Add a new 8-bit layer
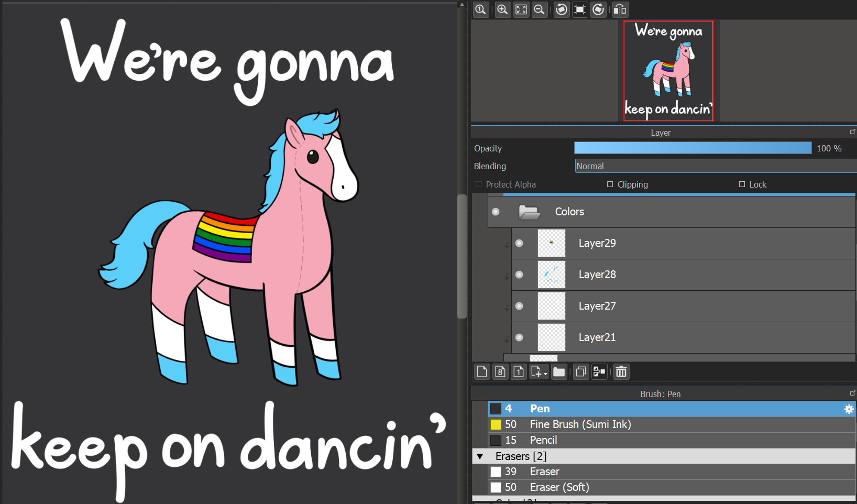Screen dimensions: 857x504 (x=500, y=372)
